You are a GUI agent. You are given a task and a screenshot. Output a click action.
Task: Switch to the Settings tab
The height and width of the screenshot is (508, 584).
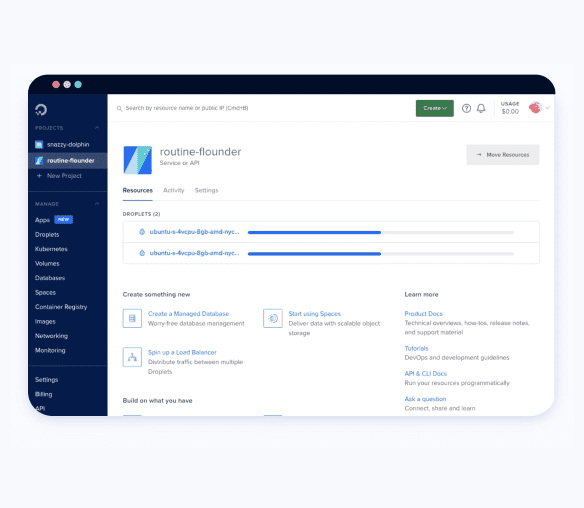click(206, 190)
